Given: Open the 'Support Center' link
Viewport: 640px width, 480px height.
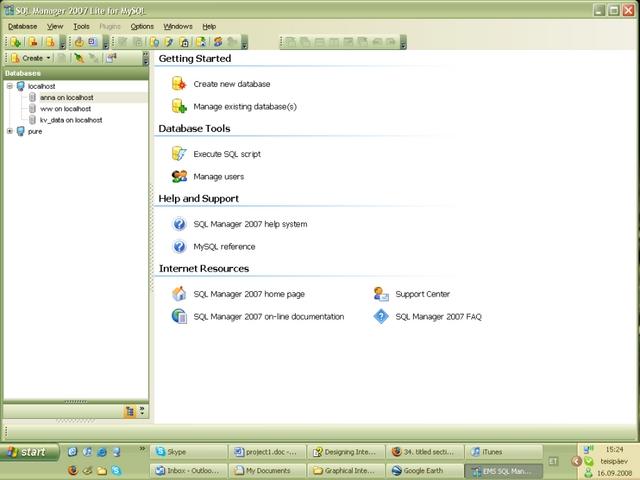Looking at the screenshot, I should tap(422, 294).
